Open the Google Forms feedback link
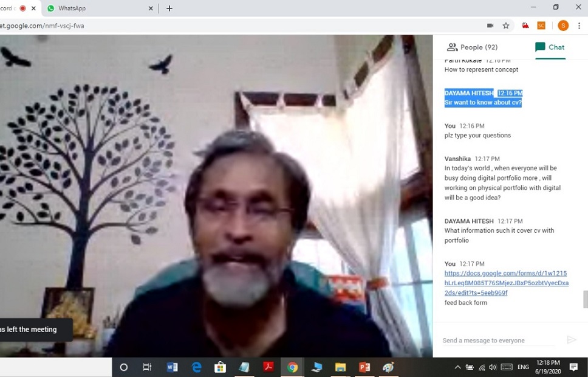 pyautogui.click(x=506, y=283)
